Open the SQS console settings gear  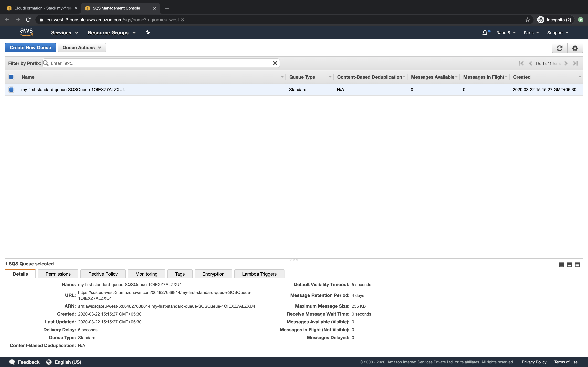(575, 48)
